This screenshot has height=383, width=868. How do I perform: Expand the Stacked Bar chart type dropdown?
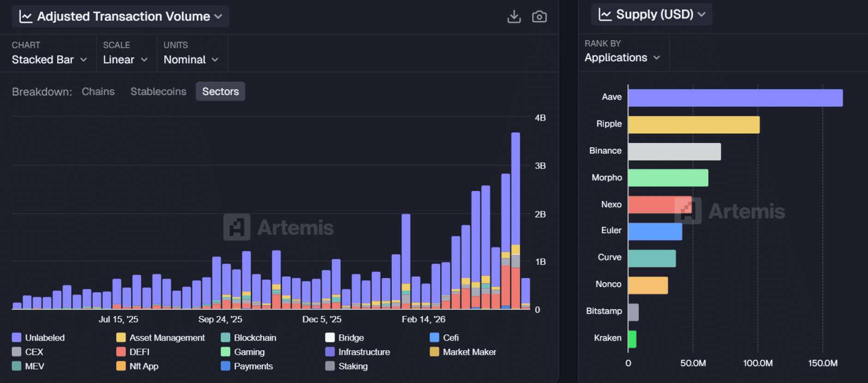[49, 60]
